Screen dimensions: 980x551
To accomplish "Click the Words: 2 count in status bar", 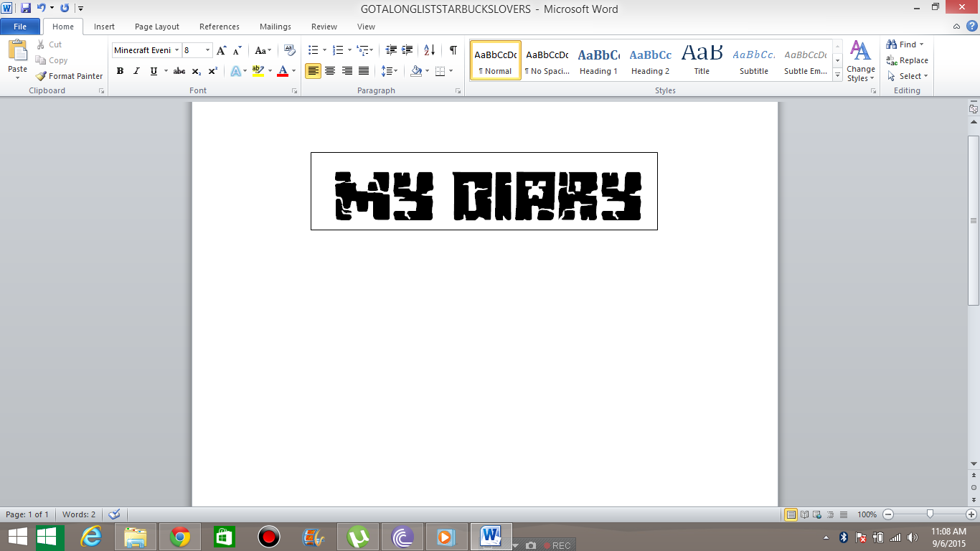I will pos(79,514).
